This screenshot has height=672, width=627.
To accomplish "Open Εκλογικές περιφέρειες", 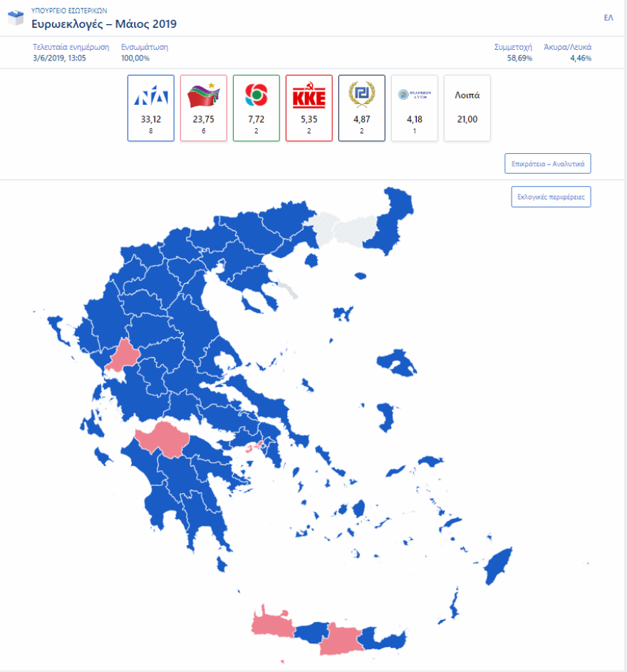I will 549,197.
